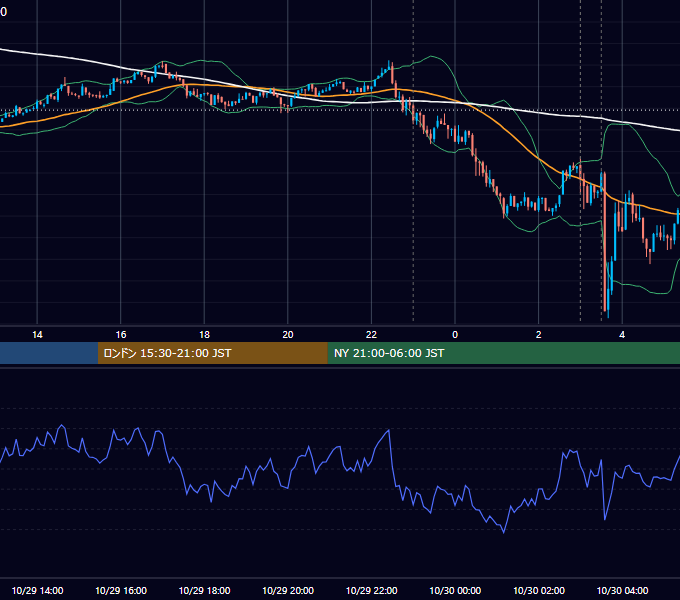680x600 pixels.
Task: Click the hour label 14 on price chart axis
Action: click(x=37, y=335)
